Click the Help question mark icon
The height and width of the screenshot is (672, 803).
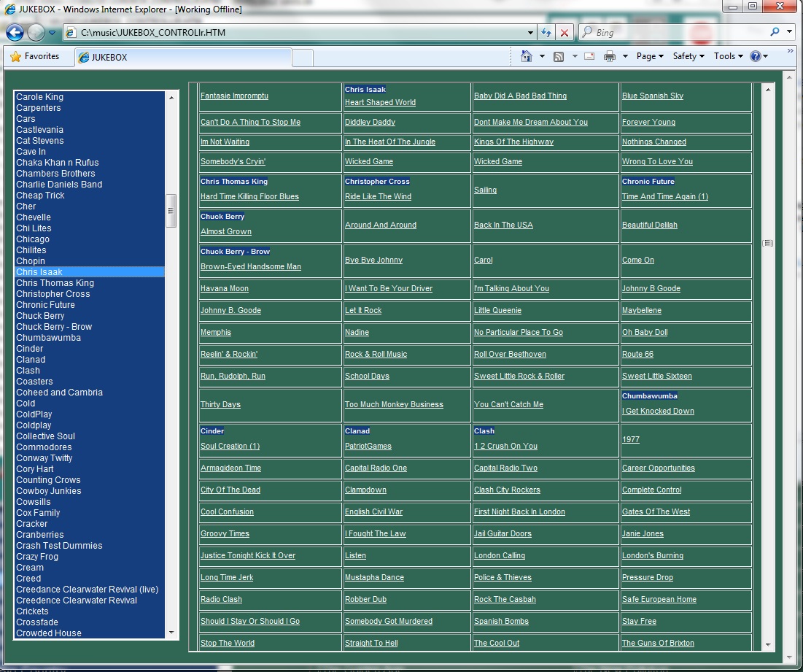point(756,56)
